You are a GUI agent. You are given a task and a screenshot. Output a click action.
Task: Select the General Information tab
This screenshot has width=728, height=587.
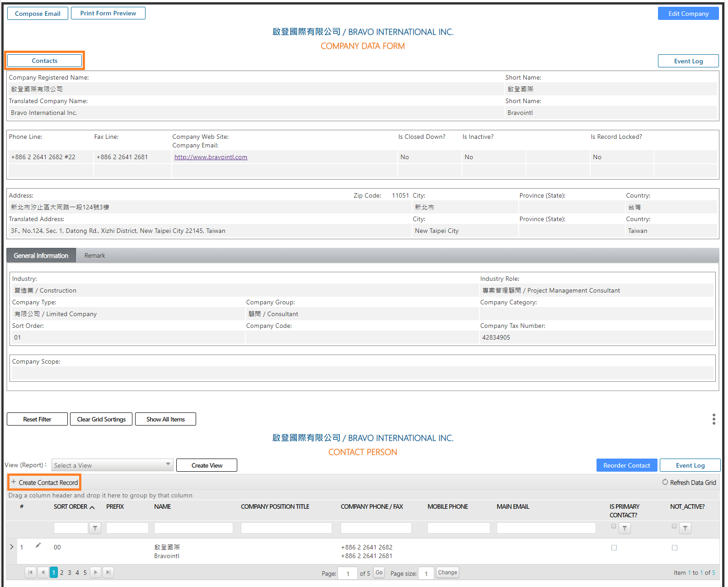pos(41,256)
